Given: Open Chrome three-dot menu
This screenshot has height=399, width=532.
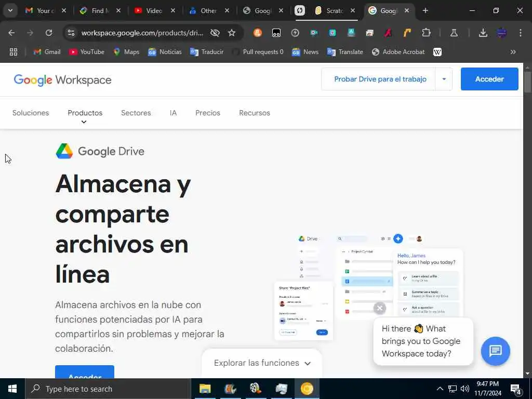Looking at the screenshot, I should point(521,33).
